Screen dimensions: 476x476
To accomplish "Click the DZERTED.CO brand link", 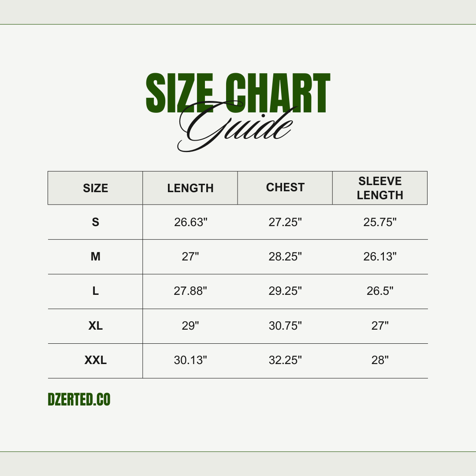I will [79, 400].
